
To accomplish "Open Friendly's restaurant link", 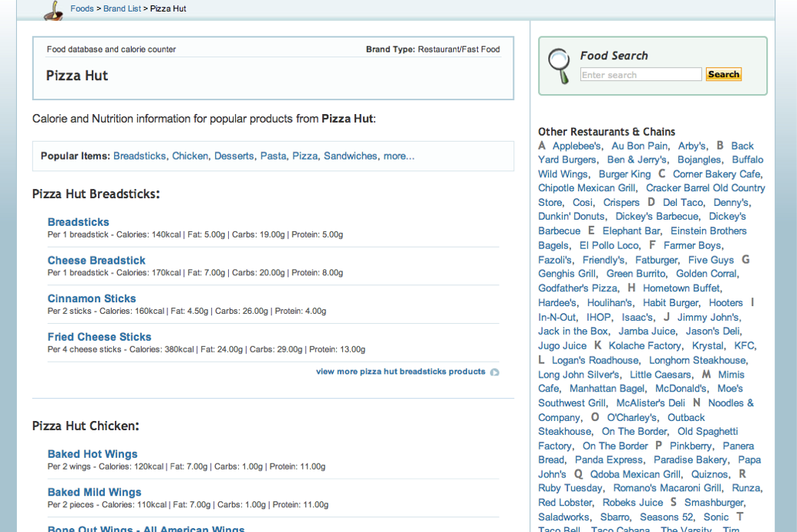I will coord(604,260).
